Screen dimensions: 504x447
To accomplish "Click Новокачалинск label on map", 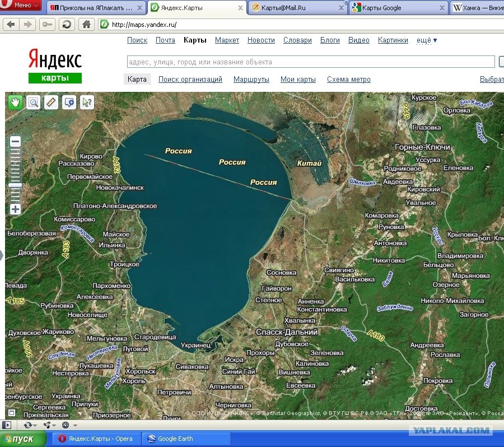I will point(120,188).
